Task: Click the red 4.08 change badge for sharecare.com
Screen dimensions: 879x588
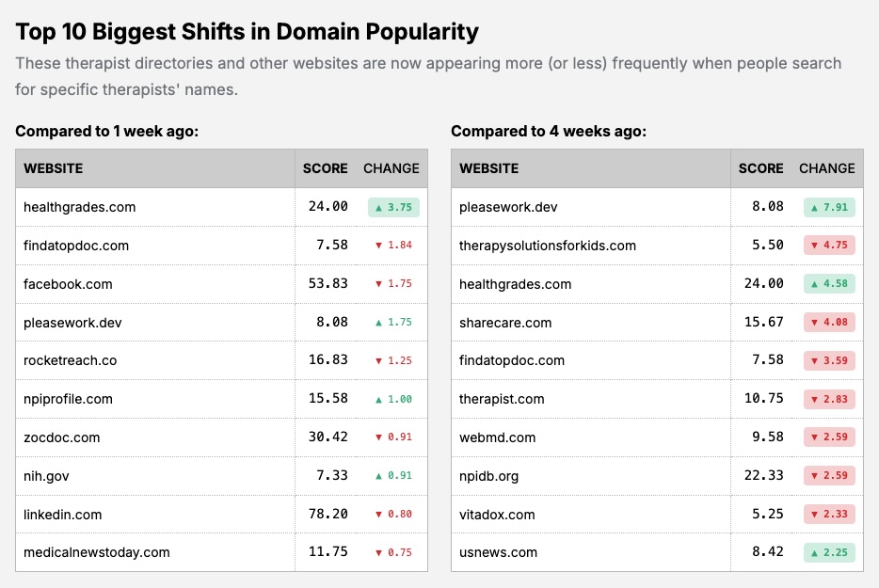Action: coord(829,323)
